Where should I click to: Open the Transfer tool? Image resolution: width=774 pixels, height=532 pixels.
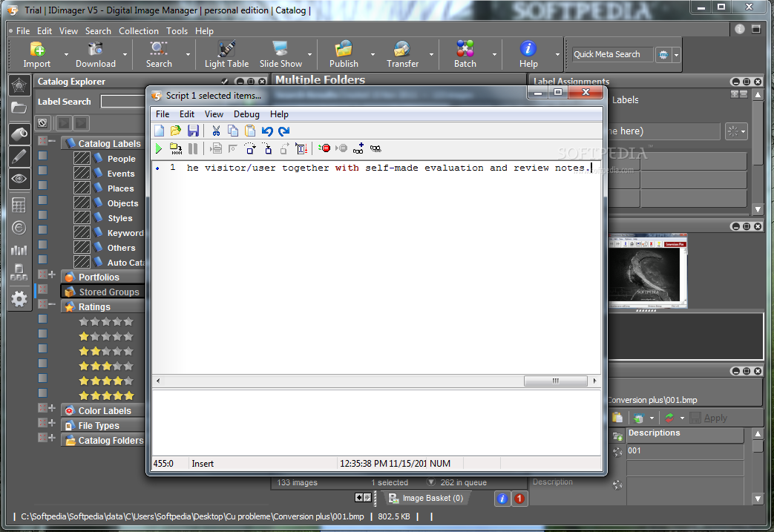[x=402, y=55]
